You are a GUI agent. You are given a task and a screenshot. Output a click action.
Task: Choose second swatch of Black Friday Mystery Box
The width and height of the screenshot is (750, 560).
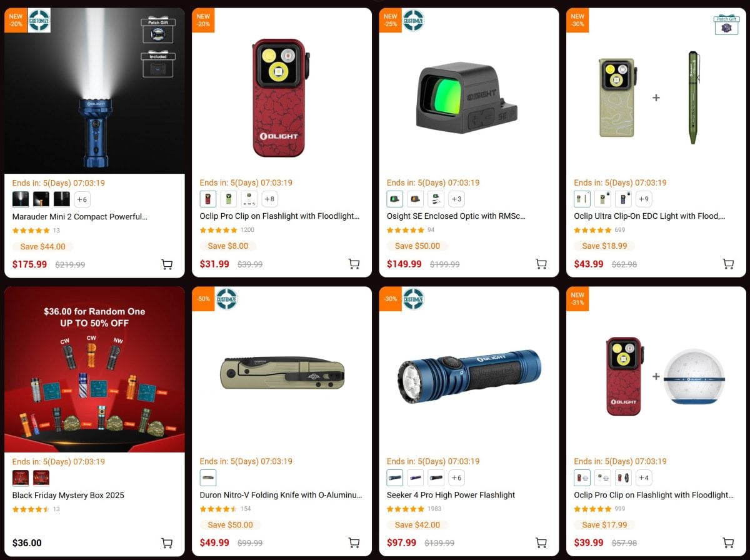tap(41, 478)
